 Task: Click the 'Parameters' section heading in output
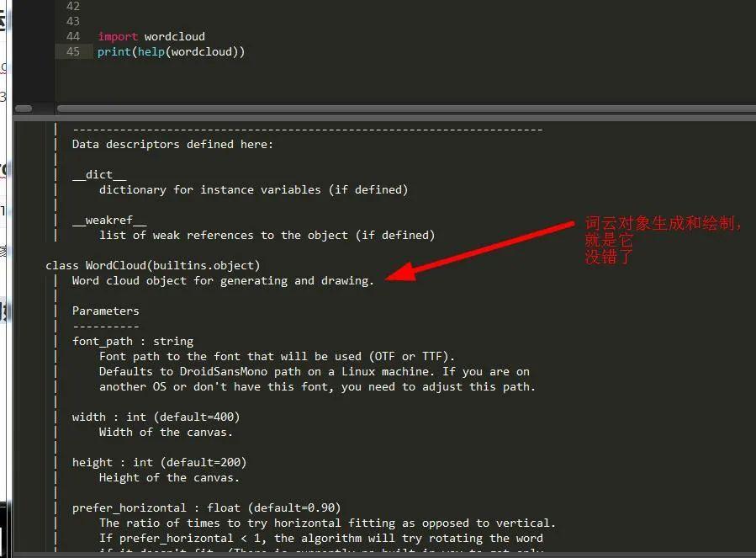pos(105,311)
